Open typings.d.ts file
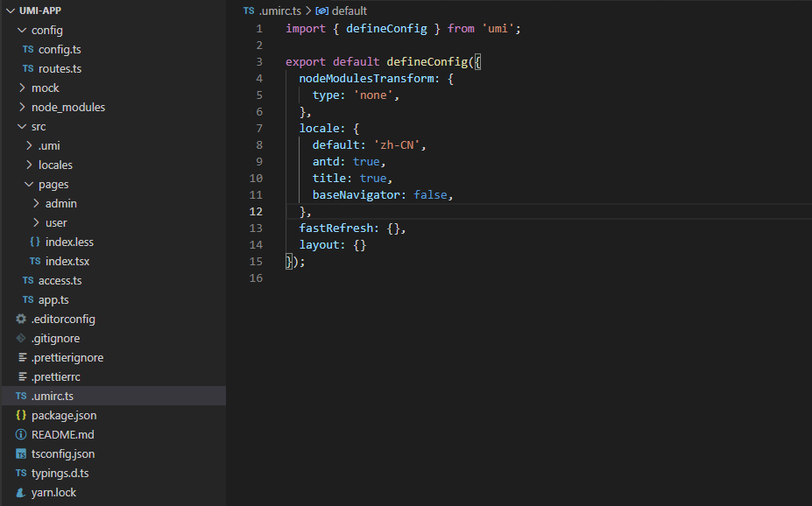This screenshot has height=506, width=812. 60,474
